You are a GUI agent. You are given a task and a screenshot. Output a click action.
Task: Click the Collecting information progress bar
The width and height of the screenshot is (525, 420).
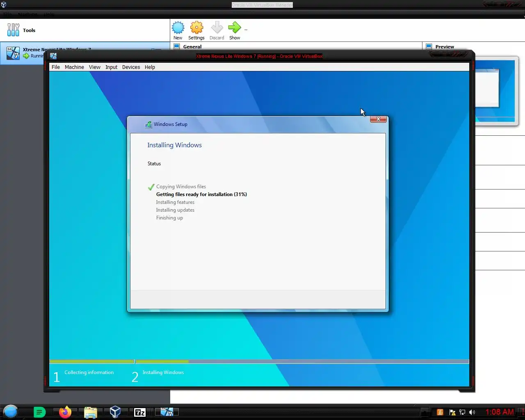click(x=92, y=362)
